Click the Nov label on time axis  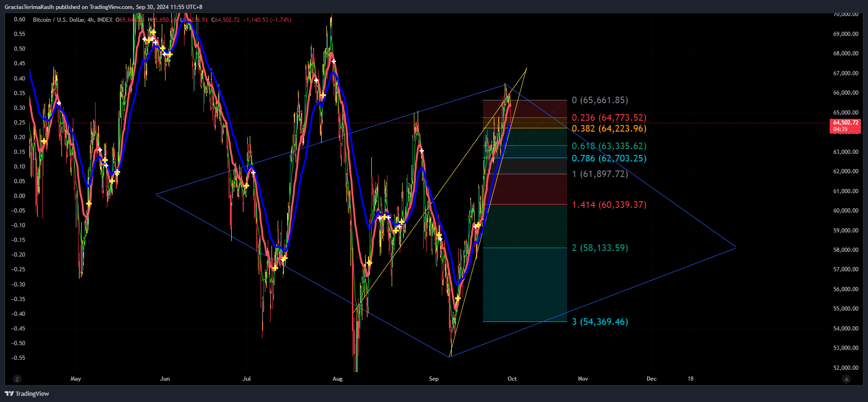(583, 379)
